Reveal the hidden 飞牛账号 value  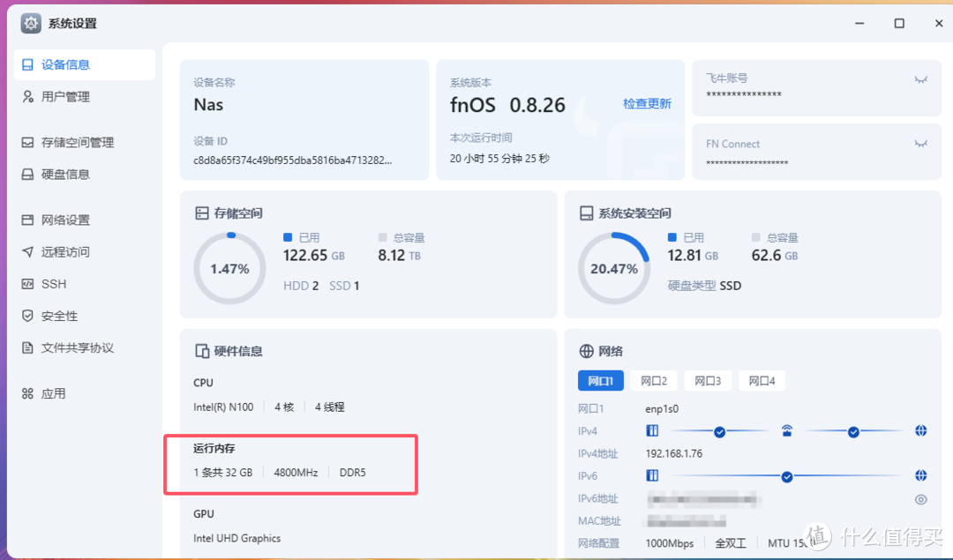click(x=920, y=78)
